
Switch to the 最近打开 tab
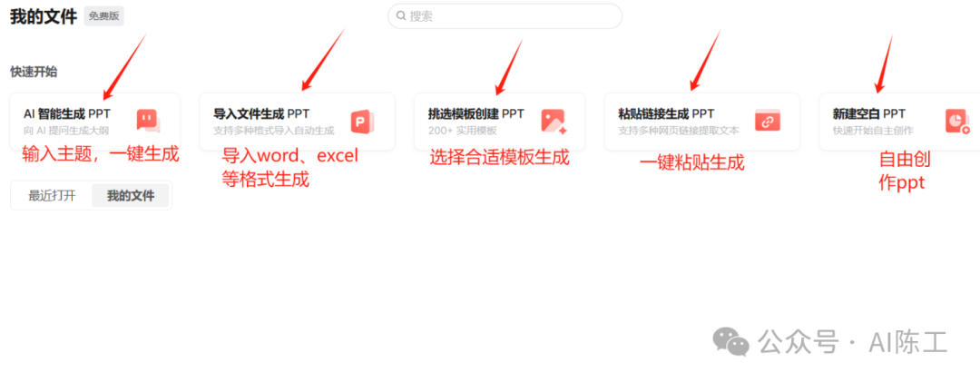point(52,196)
